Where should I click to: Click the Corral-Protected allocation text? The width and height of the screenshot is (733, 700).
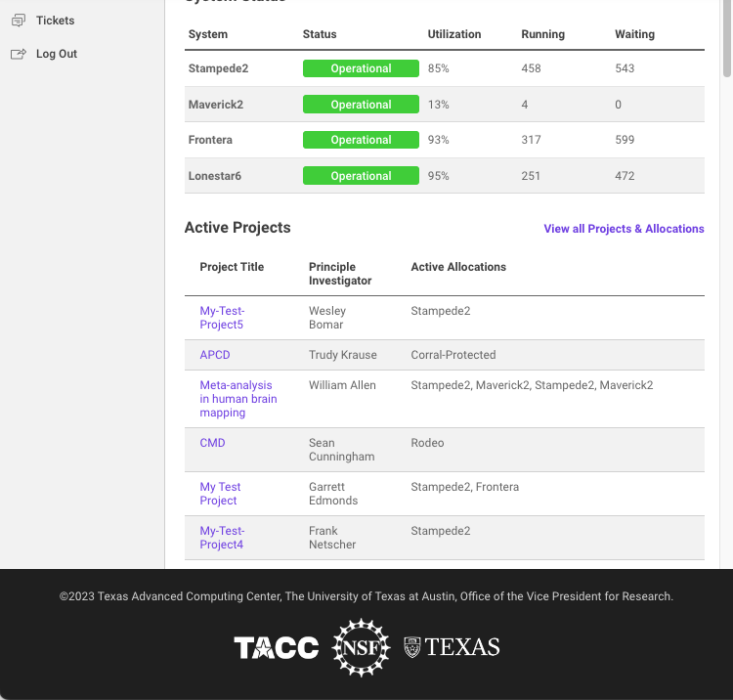click(453, 355)
